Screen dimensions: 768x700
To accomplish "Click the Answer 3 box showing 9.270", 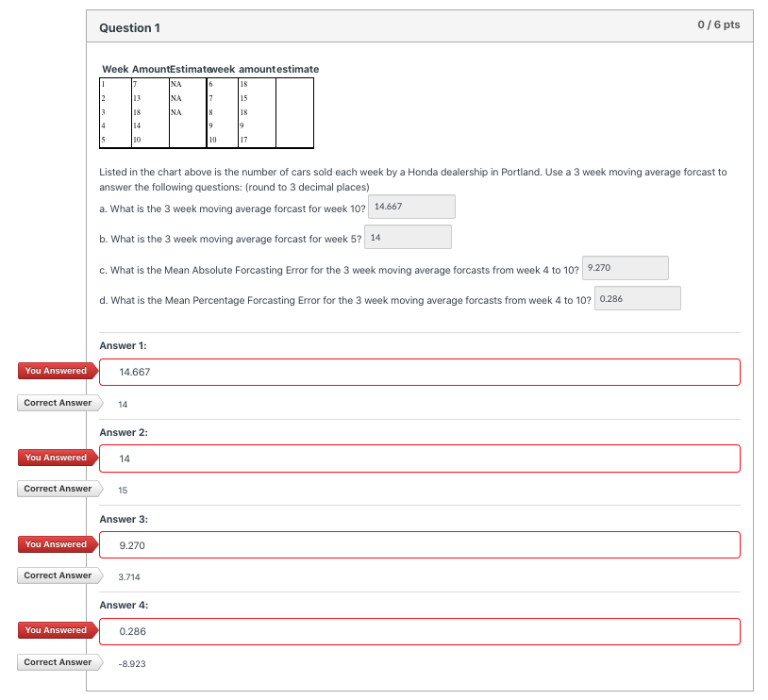I will [419, 544].
